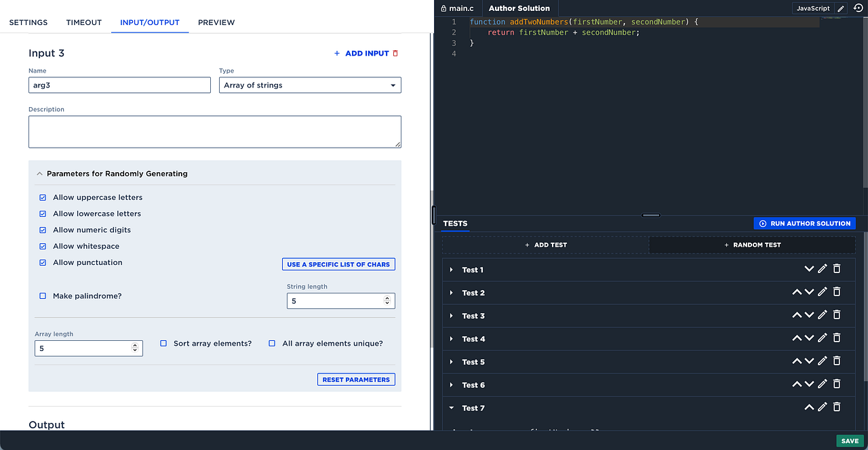
Task: Move Test 7 up with chevron arrow
Action: coord(809,407)
